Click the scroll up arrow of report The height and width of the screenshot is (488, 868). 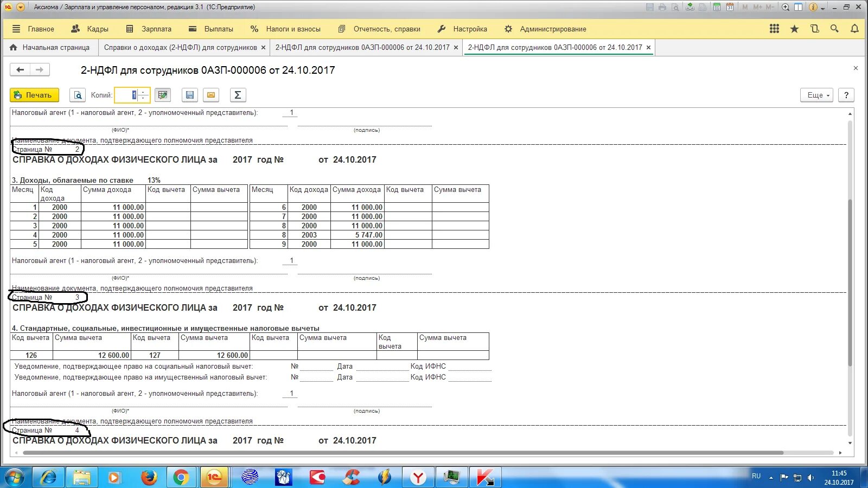coord(850,113)
